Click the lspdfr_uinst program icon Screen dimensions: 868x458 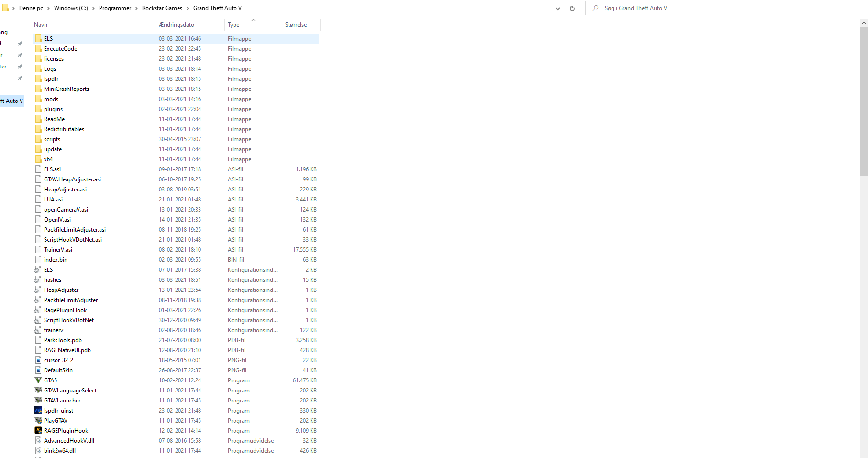38,410
